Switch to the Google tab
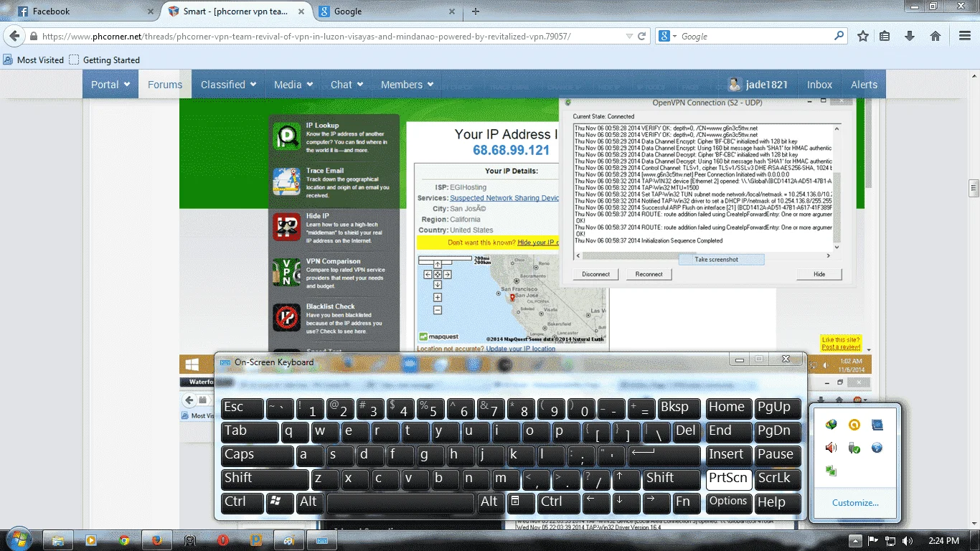This screenshot has height=551, width=980. [x=387, y=11]
